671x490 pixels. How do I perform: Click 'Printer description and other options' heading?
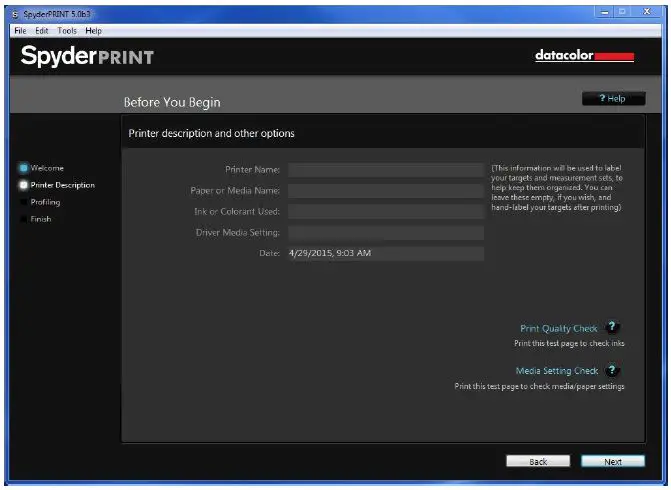(211, 134)
